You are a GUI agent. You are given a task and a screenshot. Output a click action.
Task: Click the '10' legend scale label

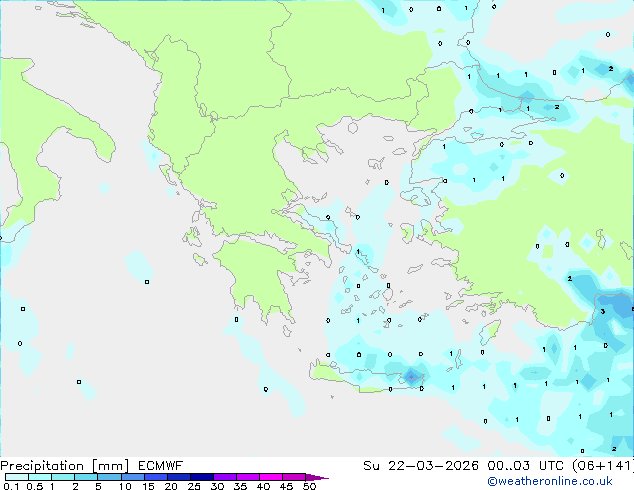[125, 486]
